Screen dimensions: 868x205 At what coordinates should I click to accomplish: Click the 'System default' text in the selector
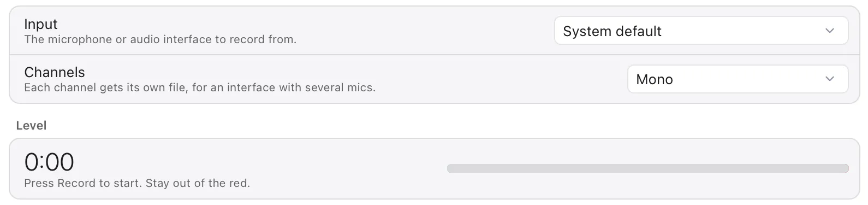612,31
